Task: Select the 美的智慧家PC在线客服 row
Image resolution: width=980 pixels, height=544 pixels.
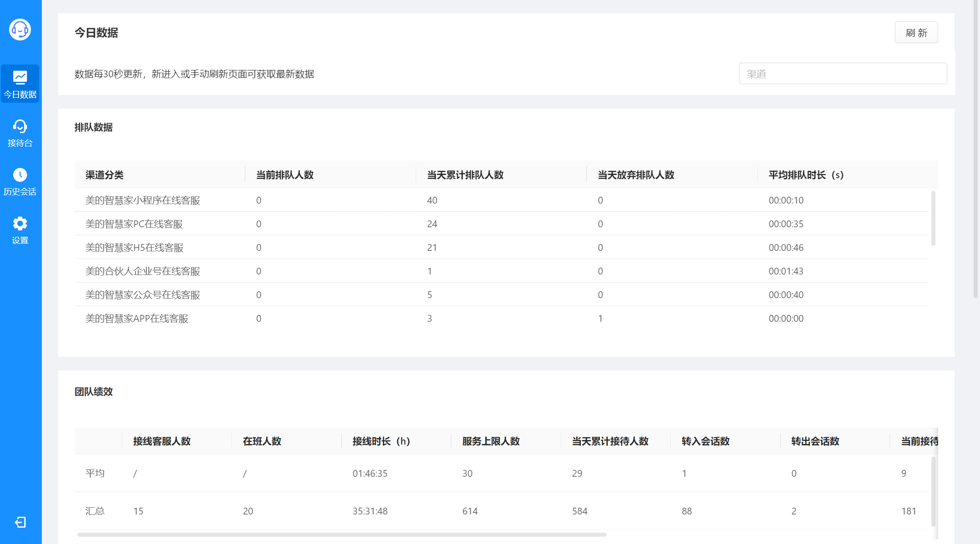Action: (502, 224)
